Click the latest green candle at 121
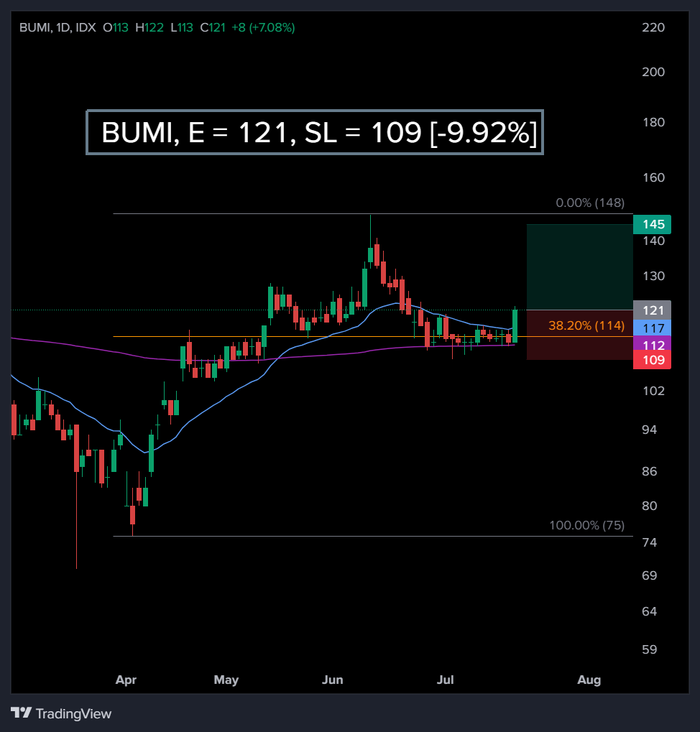 point(515,326)
